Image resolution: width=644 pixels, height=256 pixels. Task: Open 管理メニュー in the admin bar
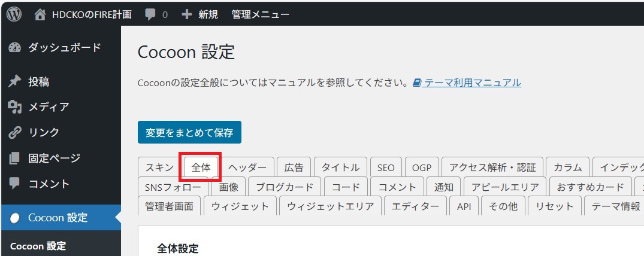pyautogui.click(x=261, y=15)
